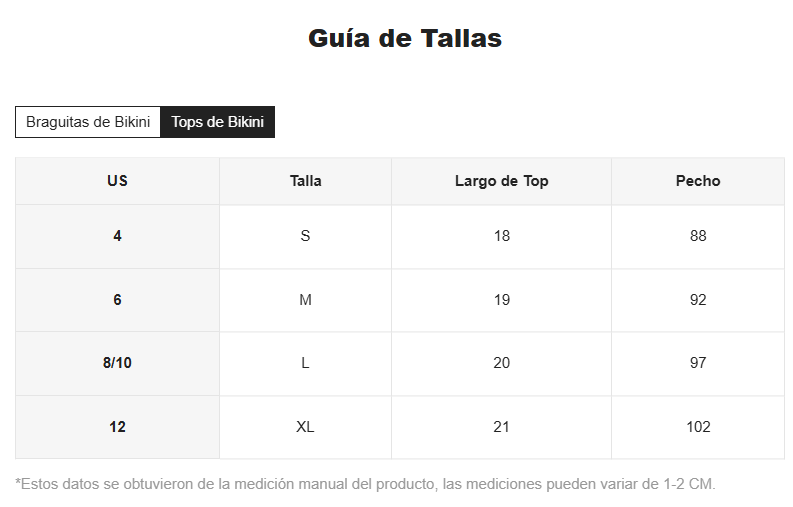
Task: Select the 8/10 US size cell
Action: click(x=117, y=363)
